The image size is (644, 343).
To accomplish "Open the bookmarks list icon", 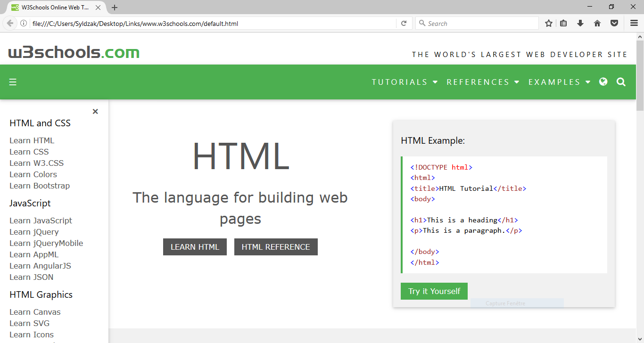I will tap(563, 23).
